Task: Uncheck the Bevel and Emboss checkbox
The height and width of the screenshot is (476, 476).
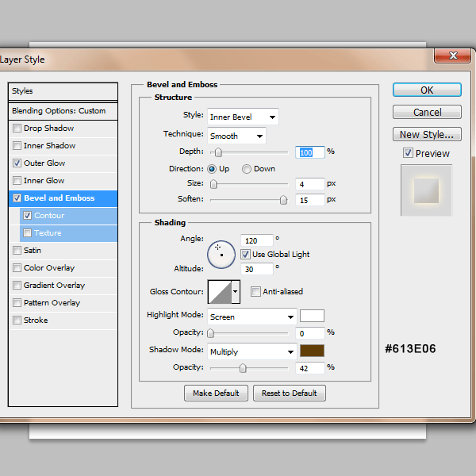Action: pyautogui.click(x=17, y=198)
